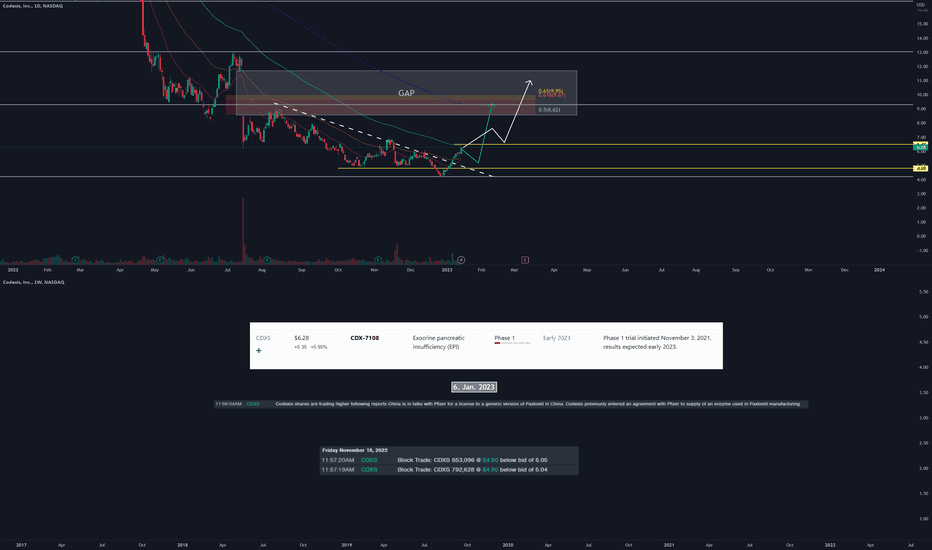The width and height of the screenshot is (932, 550).
Task: Click 9.00 on the daily chart price axis
Action: point(922,109)
